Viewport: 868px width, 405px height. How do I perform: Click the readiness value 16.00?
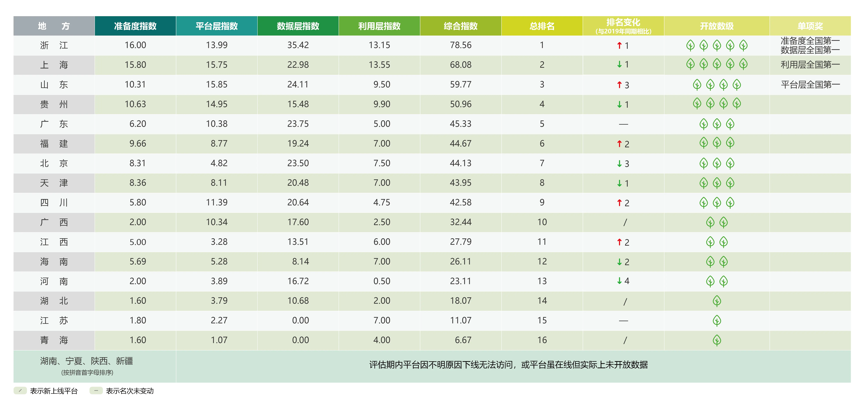coord(135,45)
